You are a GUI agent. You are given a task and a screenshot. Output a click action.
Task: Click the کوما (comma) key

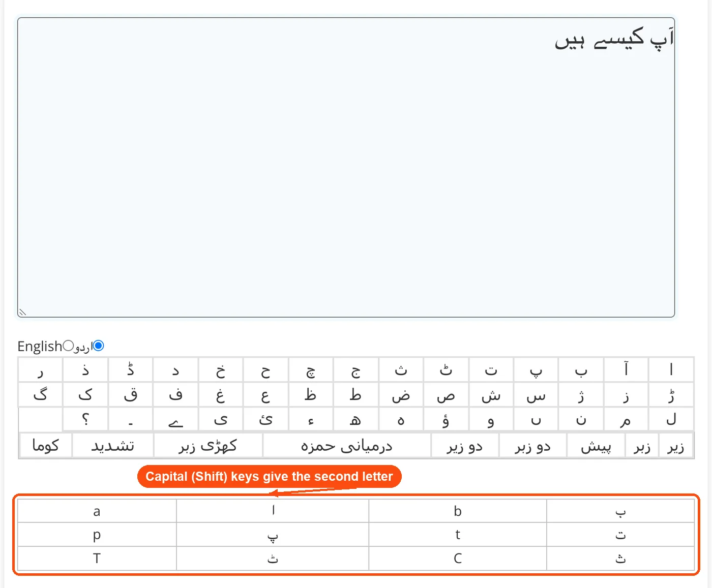coord(45,446)
